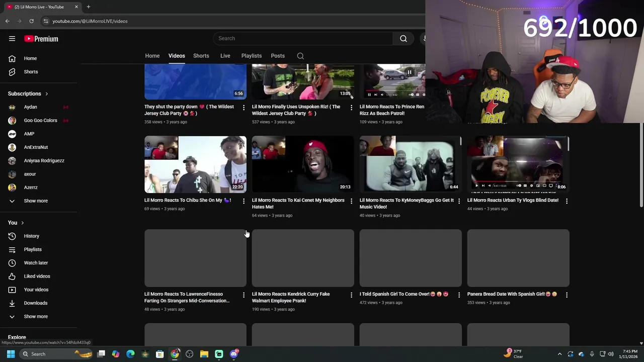Image resolution: width=644 pixels, height=362 pixels.
Task: Click the YouTube Premium logo
Action: coord(41,39)
